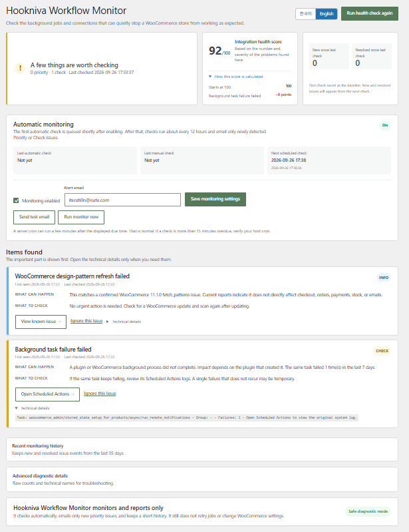
Task: Expand Recent monitoring history section
Action: 202,449
